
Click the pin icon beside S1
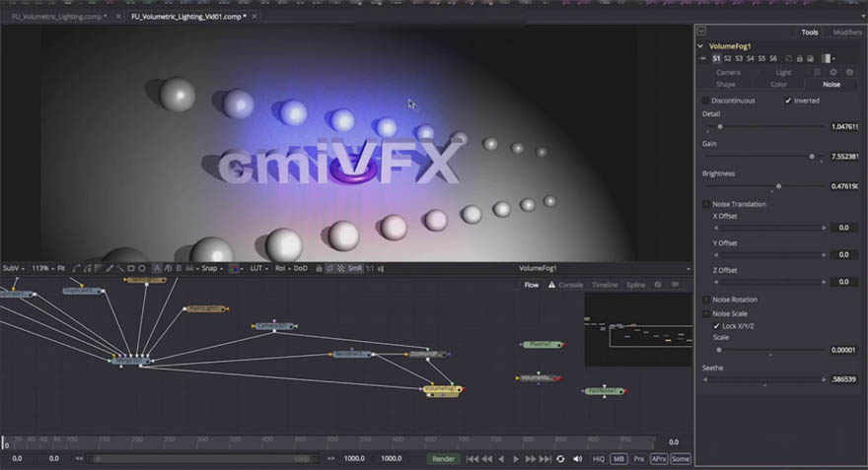point(703,58)
